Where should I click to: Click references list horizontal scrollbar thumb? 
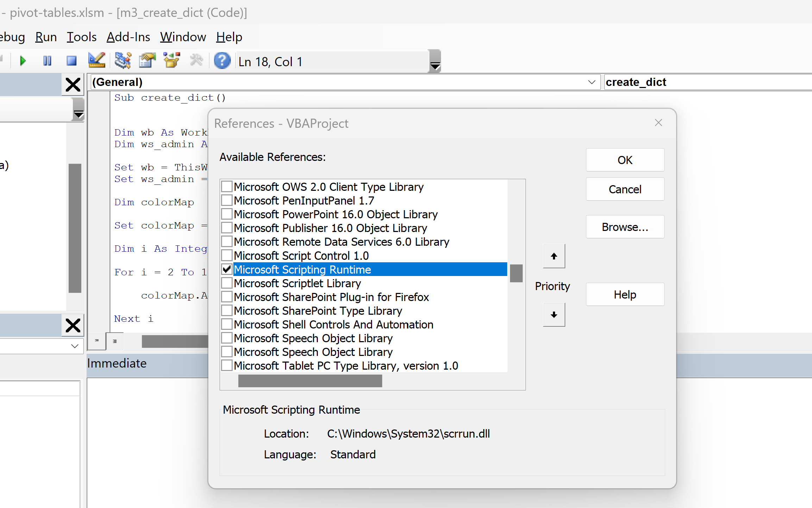(x=310, y=381)
